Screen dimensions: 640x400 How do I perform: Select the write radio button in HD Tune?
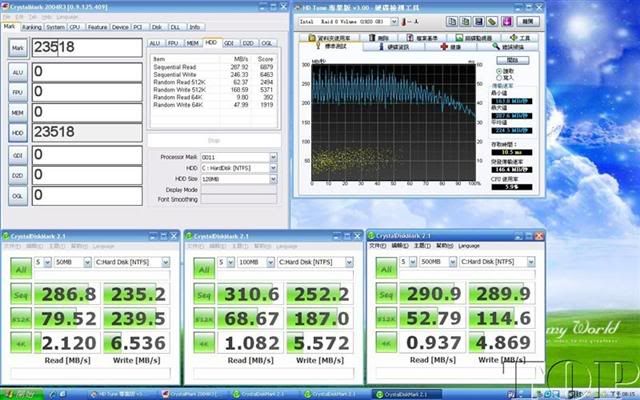tap(499, 78)
